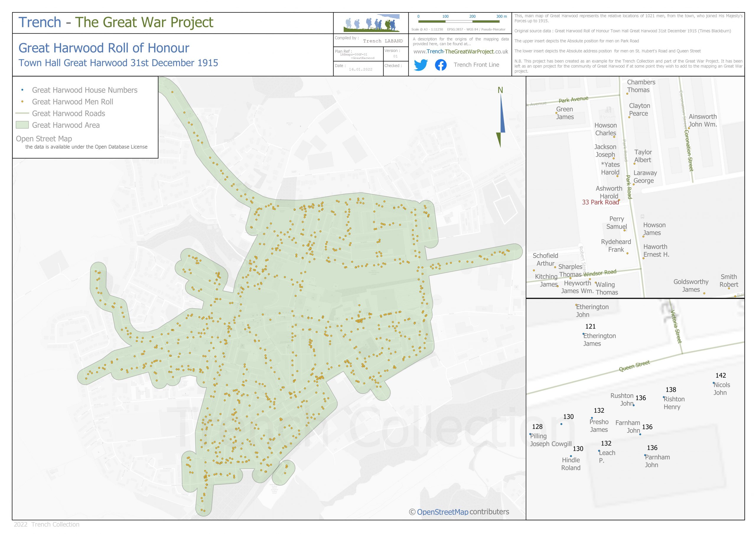The height and width of the screenshot is (534, 756).
Task: Click the 200 m mark on the scale bar
Action: (x=472, y=16)
